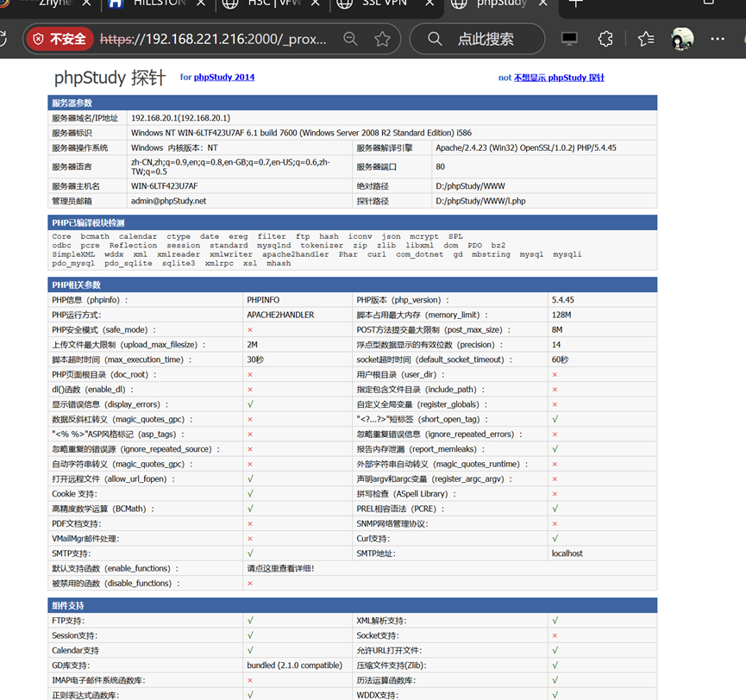Screen dimensions: 746x700
Task: Click the safe_mode red cross
Action: pos(250,330)
